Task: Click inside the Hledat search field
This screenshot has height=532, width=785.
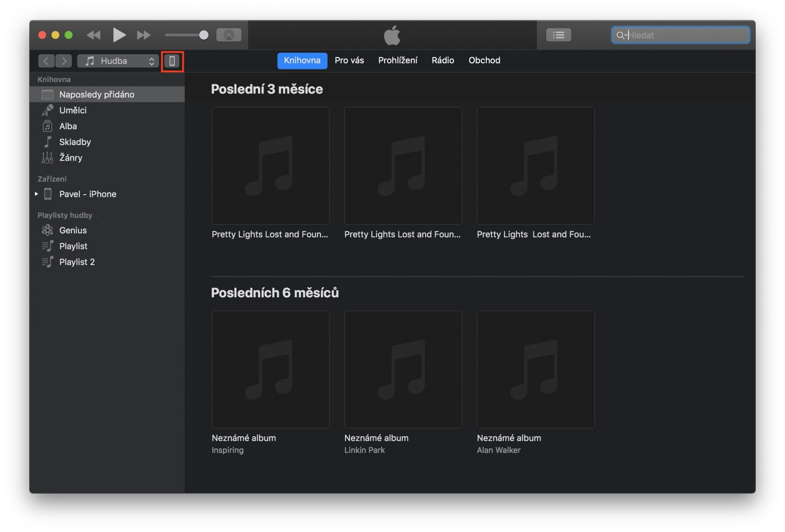Action: point(680,35)
